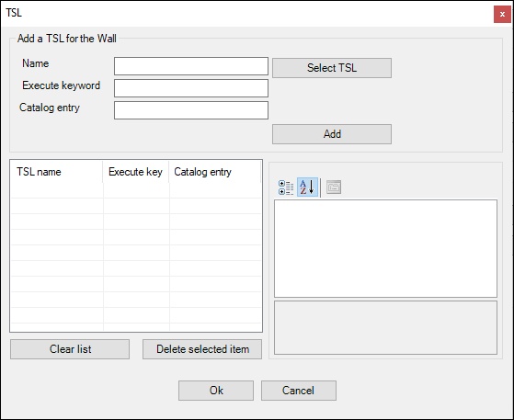Click the empty property grid area
Viewport: 514px width, 420px height.
point(385,249)
